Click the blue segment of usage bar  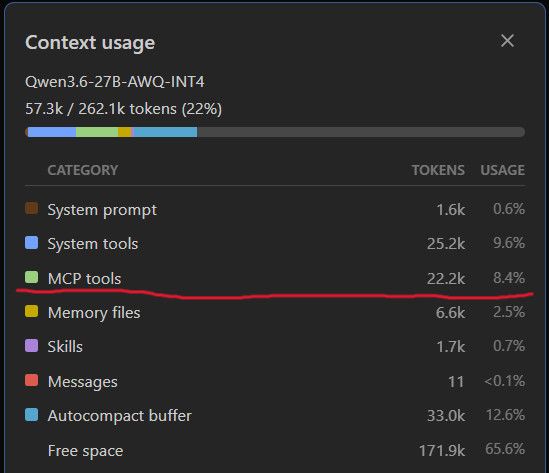point(52,132)
